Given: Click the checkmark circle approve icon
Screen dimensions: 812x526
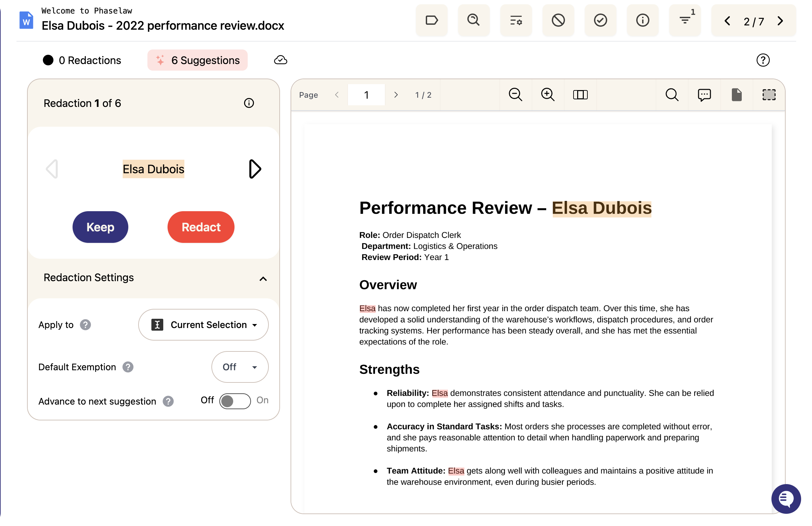Looking at the screenshot, I should (x=601, y=20).
